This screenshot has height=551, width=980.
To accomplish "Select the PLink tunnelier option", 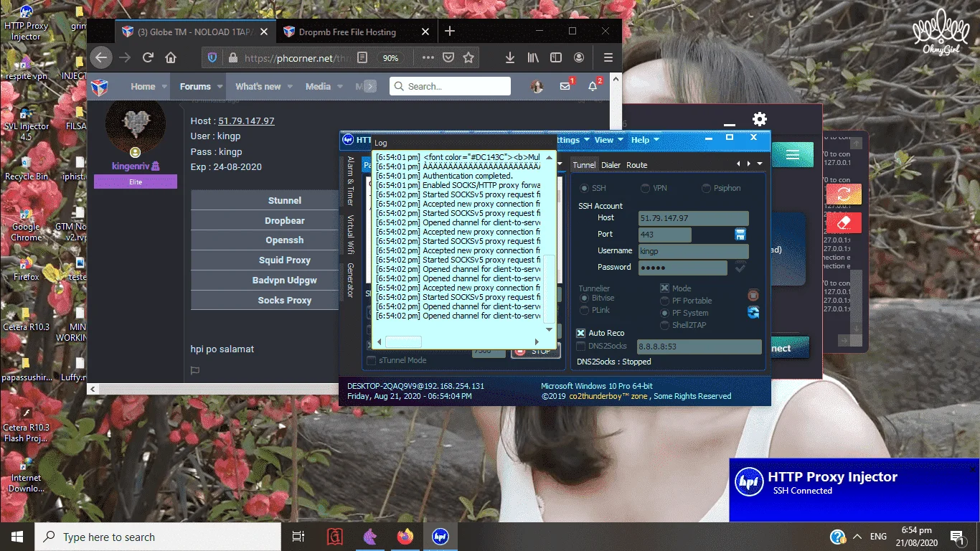I will [x=585, y=310].
